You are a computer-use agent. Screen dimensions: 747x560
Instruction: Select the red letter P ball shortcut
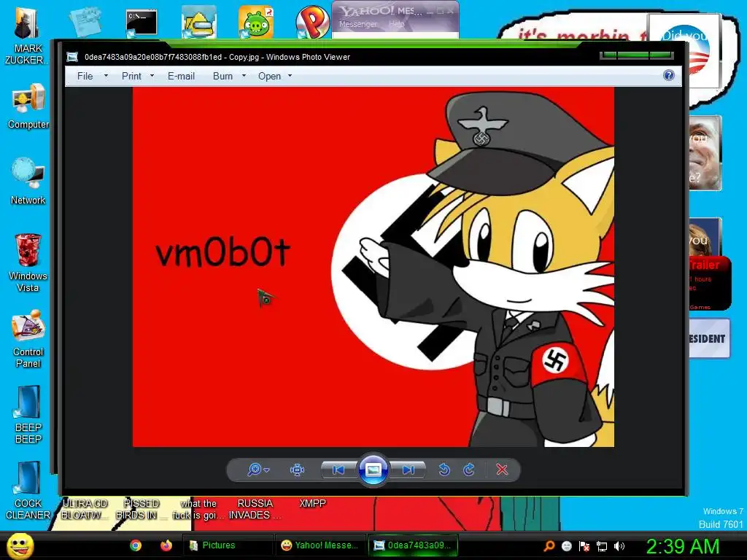tap(312, 22)
